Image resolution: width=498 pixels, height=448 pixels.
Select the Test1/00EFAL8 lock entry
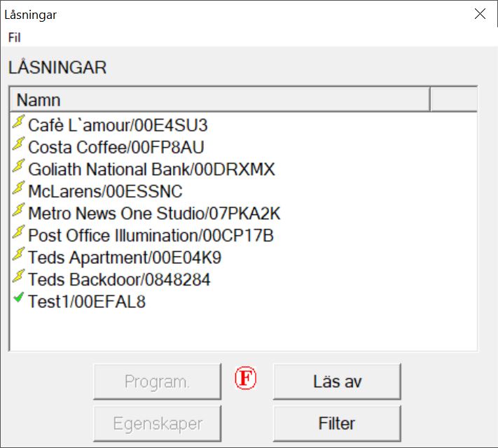(x=87, y=302)
